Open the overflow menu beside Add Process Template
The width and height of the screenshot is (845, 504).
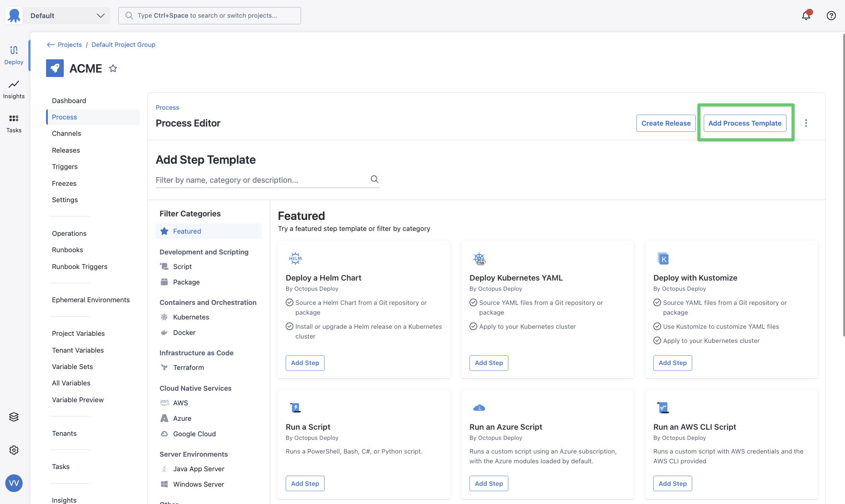click(806, 123)
